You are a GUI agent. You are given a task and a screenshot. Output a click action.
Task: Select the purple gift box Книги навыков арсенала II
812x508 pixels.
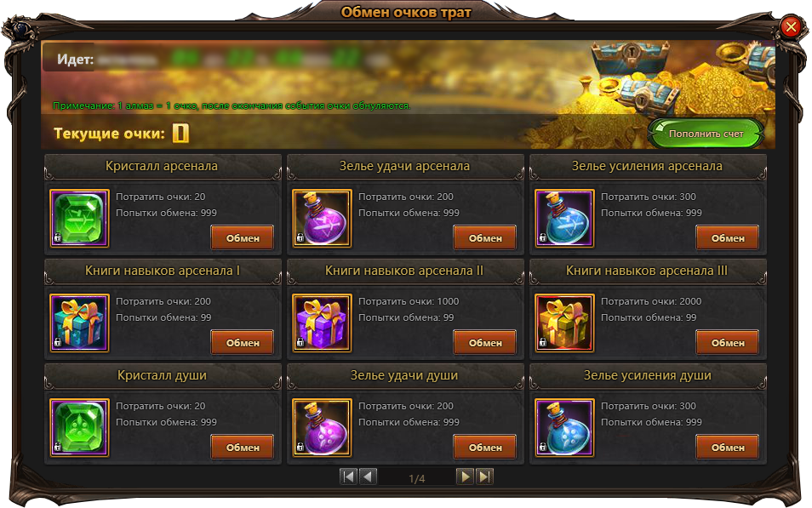click(x=322, y=323)
